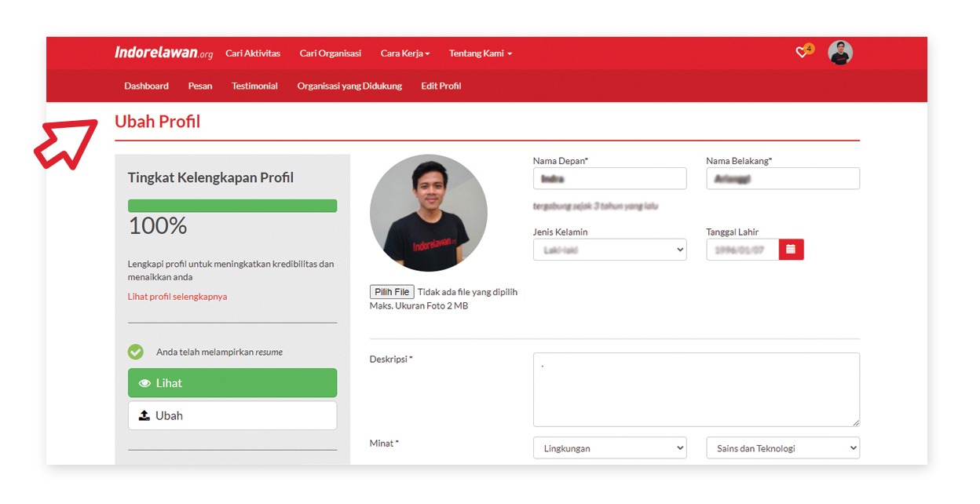The height and width of the screenshot is (504, 980).
Task: Click the Ubah upload resume button
Action: click(232, 416)
